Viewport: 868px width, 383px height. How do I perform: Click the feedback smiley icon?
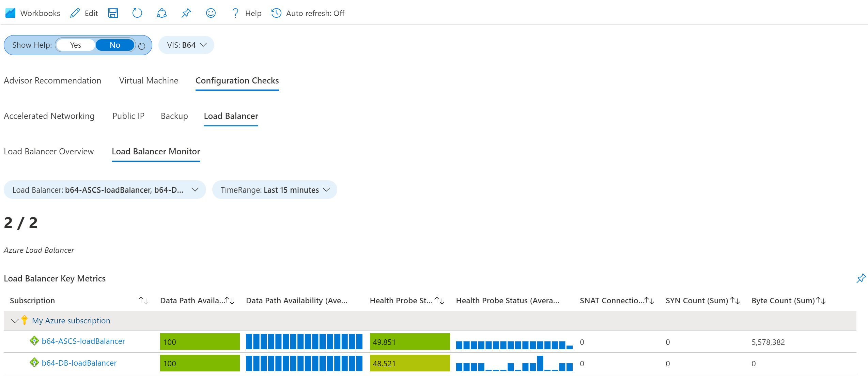tap(211, 13)
